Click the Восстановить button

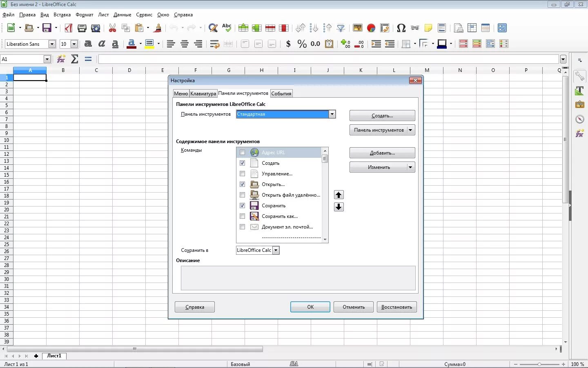(397, 307)
